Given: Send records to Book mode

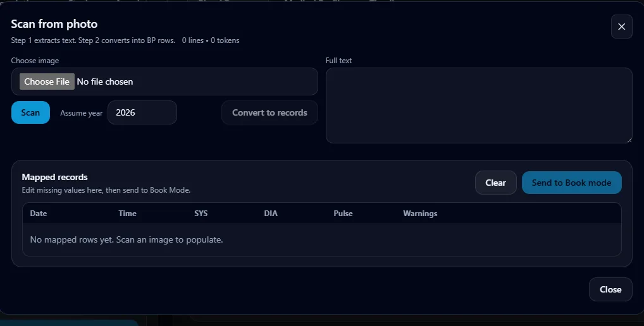Looking at the screenshot, I should 571,183.
